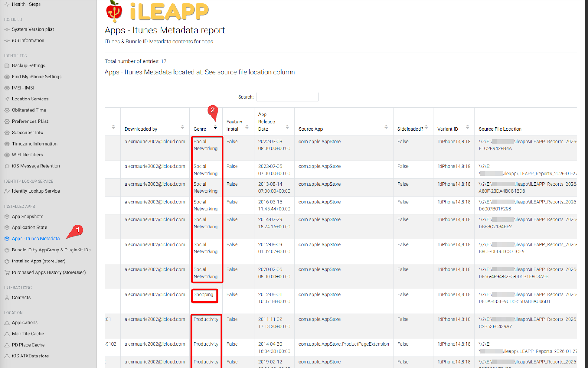The width and height of the screenshot is (588, 368).
Task: Click Total number of entries: 17 text
Action: pyautogui.click(x=136, y=61)
